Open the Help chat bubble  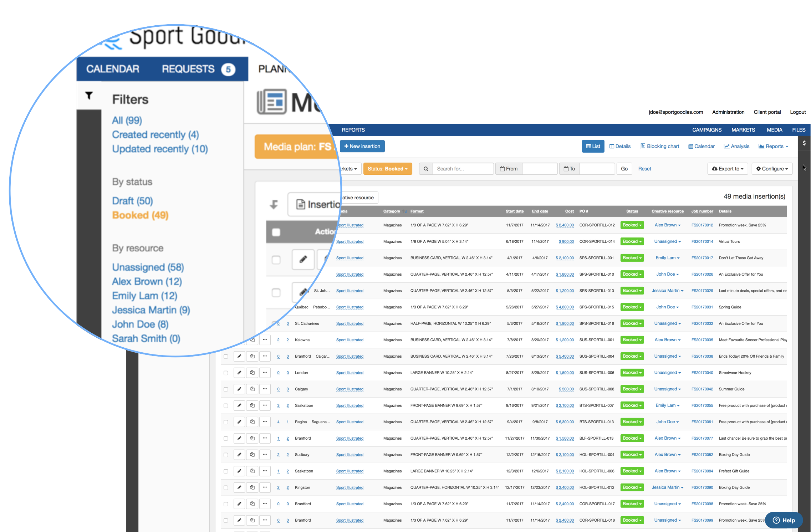784,520
